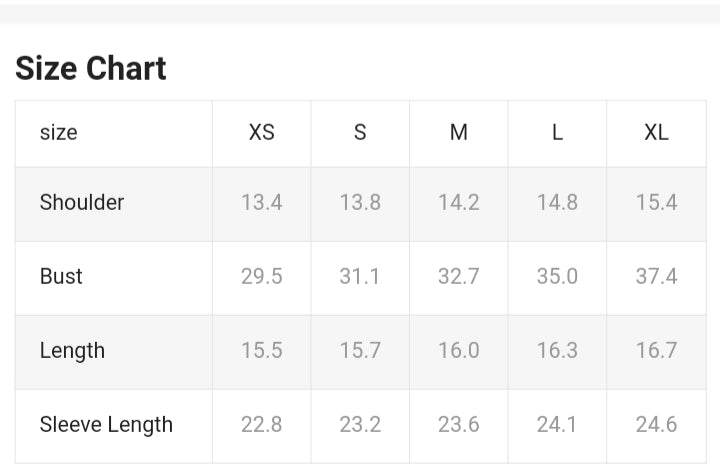Select the S size column header

point(360,133)
